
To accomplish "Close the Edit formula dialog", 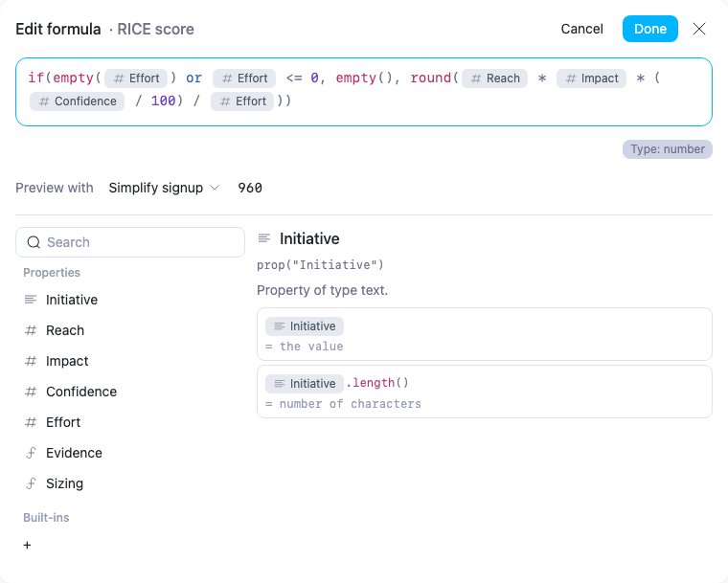I will 698,29.
